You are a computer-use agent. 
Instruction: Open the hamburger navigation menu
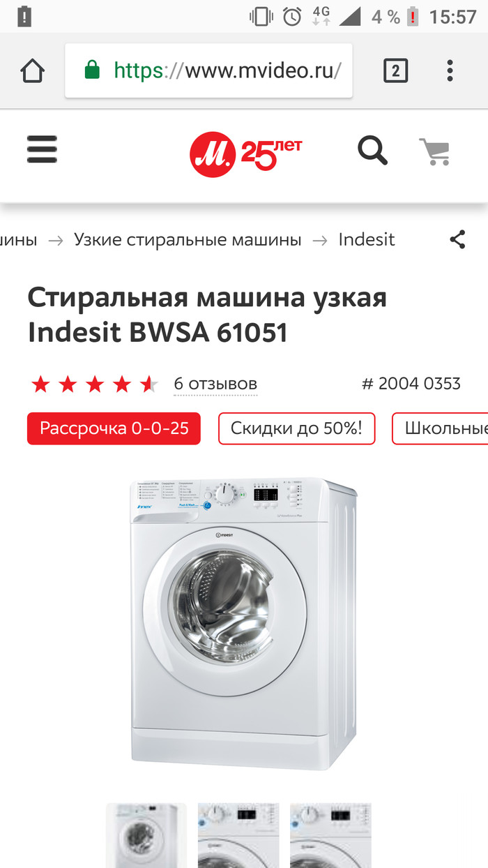tap(42, 149)
